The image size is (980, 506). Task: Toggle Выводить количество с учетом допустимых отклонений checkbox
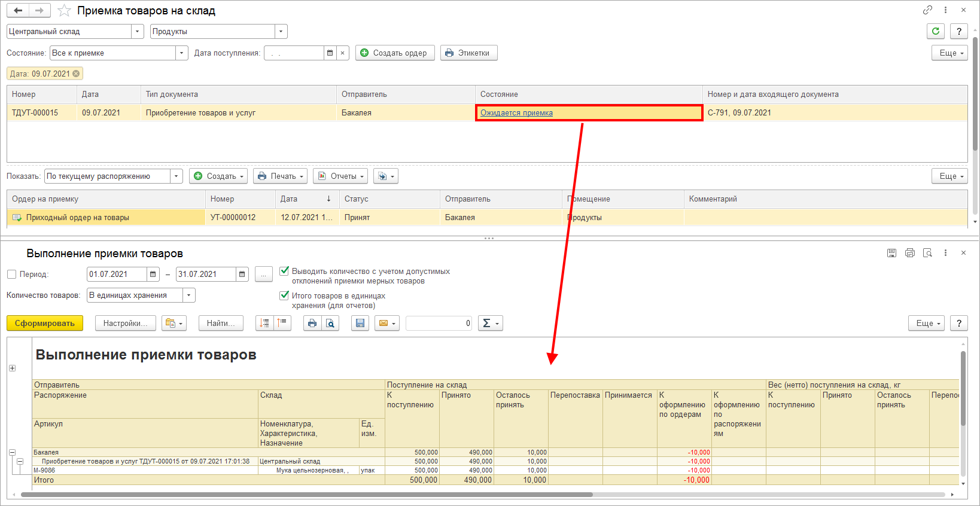(284, 271)
